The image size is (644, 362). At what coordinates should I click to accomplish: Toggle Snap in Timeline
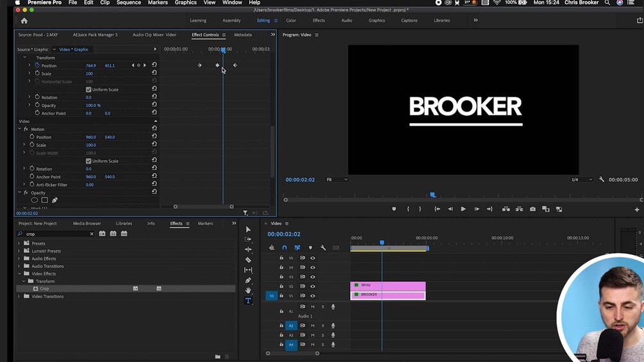click(x=285, y=247)
